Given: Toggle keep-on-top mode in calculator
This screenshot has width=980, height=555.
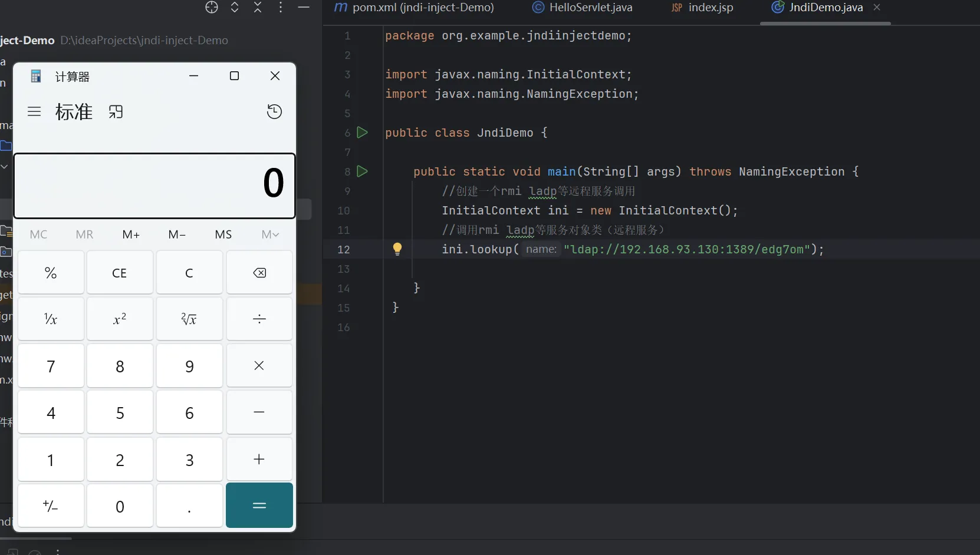Looking at the screenshot, I should click(x=116, y=112).
